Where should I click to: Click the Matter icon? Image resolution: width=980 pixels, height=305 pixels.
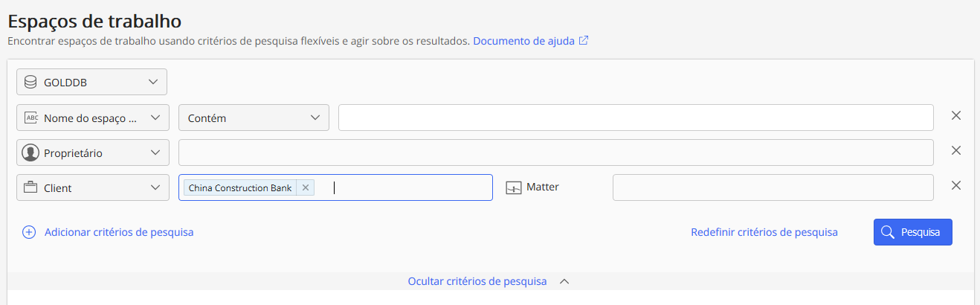(x=514, y=187)
